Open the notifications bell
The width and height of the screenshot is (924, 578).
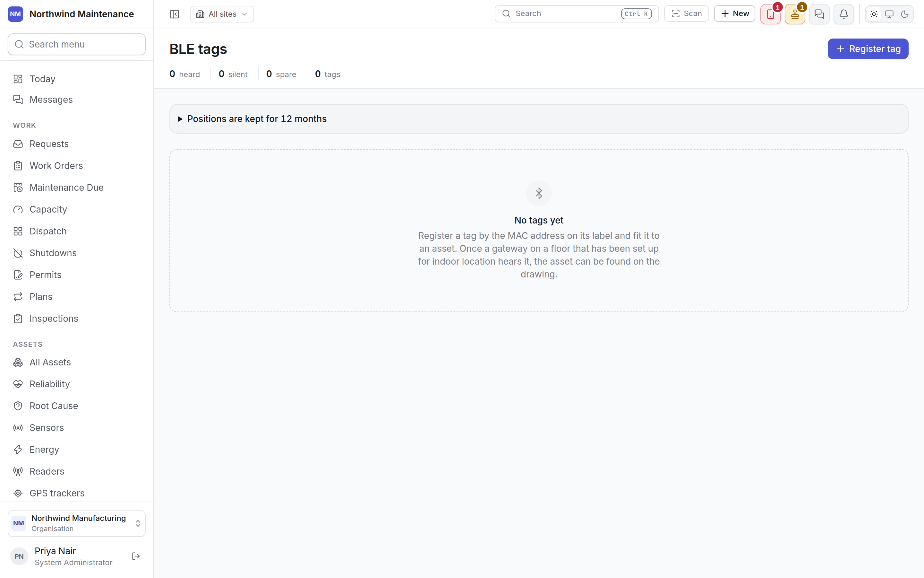(844, 14)
